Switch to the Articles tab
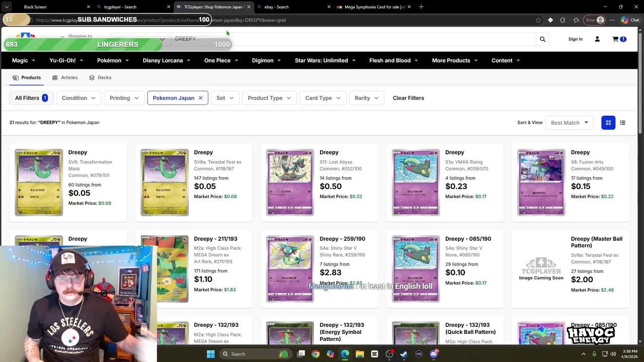644x362 pixels. click(x=65, y=77)
